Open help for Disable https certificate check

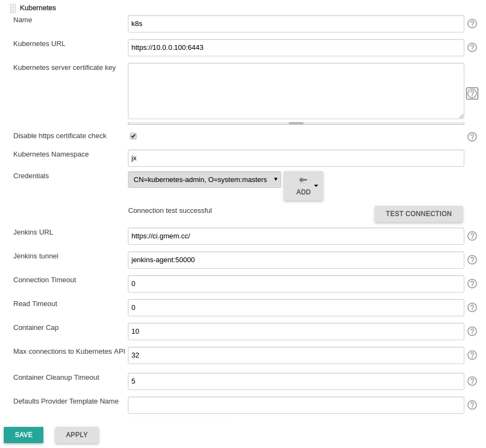(472, 137)
